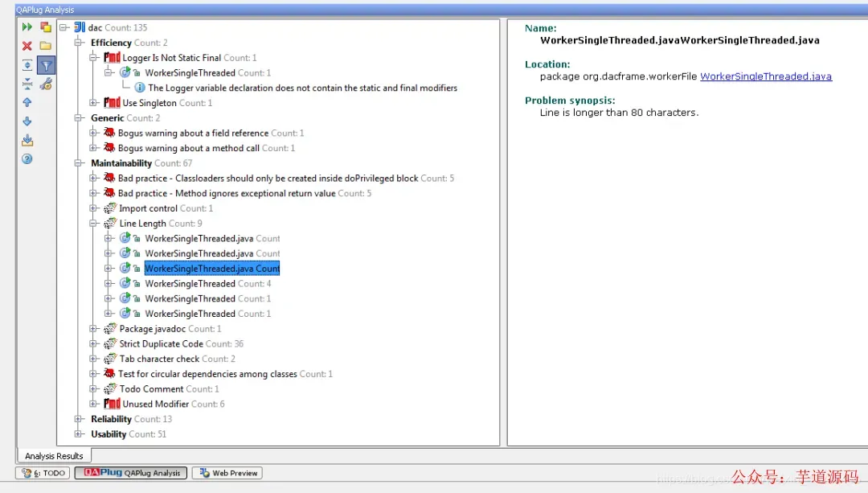Collapse the Generic category

(79, 117)
